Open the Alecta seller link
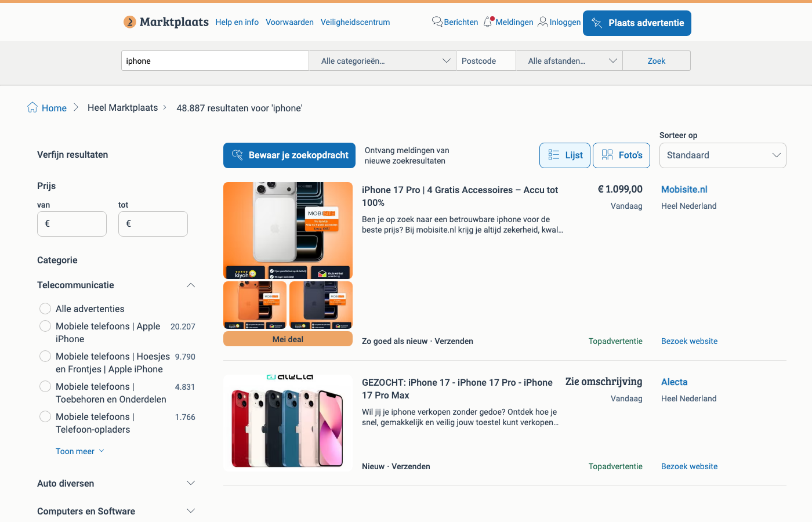This screenshot has height=522, width=812. coord(674,382)
